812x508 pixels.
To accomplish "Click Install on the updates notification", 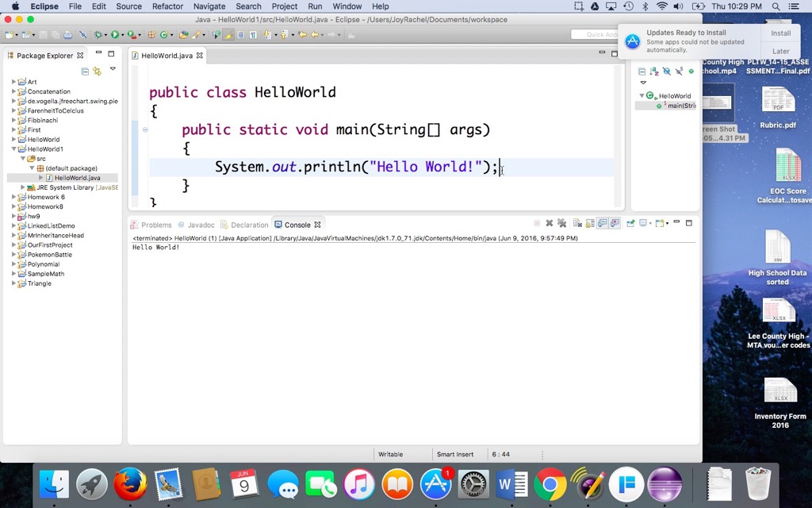I will click(x=780, y=33).
